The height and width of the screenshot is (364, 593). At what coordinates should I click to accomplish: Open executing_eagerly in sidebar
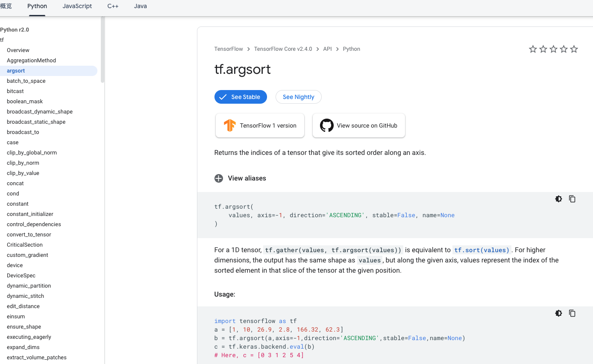coord(29,337)
